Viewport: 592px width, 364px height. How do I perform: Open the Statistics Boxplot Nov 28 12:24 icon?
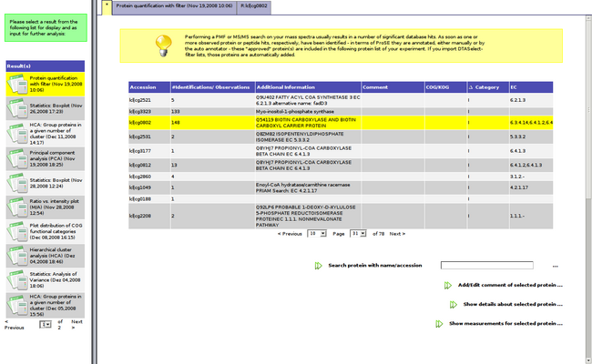pos(17,183)
